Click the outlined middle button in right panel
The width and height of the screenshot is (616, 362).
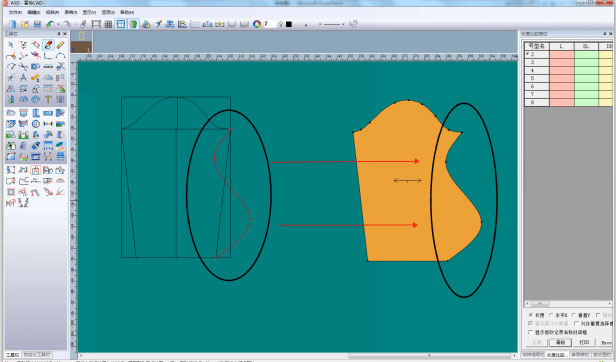(x=560, y=343)
